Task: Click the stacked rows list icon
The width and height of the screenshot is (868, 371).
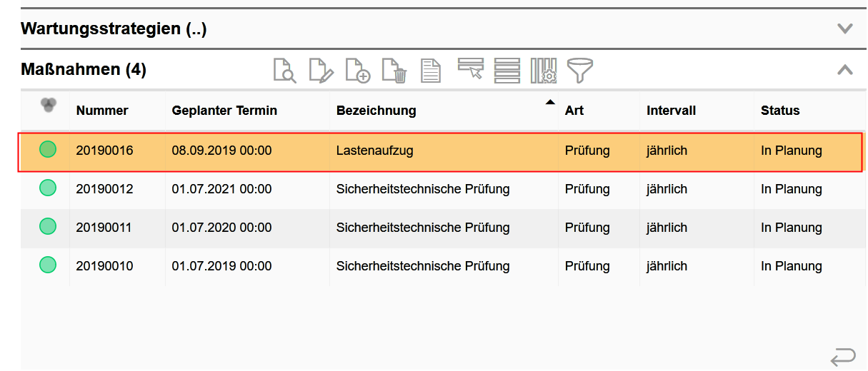Action: [x=507, y=70]
